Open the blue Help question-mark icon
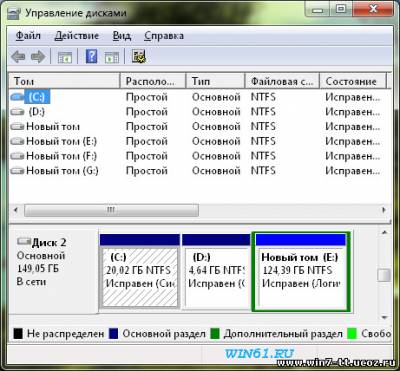 [91, 56]
